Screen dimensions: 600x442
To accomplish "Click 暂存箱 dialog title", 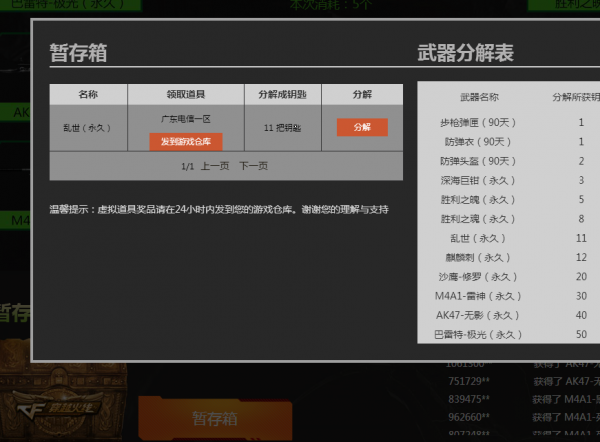I will (78, 53).
